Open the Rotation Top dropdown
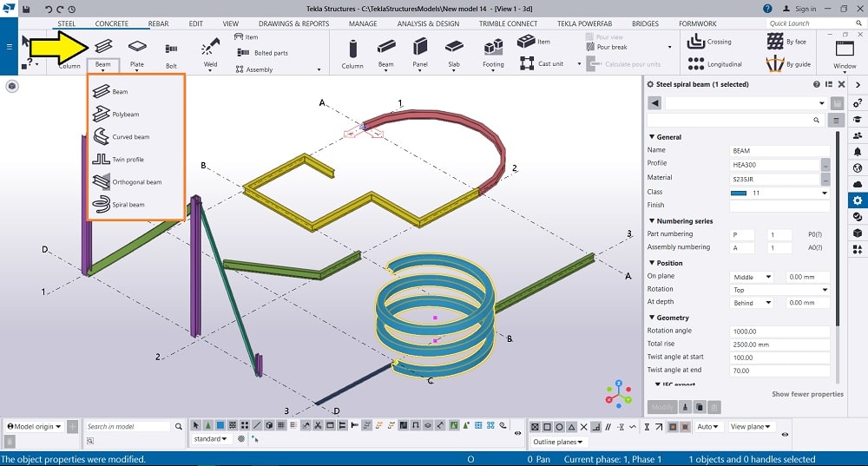Screen dimensions: 868x466 coord(780,290)
